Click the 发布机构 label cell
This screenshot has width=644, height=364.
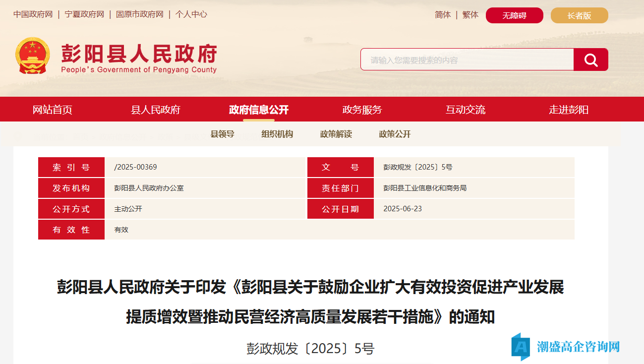(x=71, y=188)
